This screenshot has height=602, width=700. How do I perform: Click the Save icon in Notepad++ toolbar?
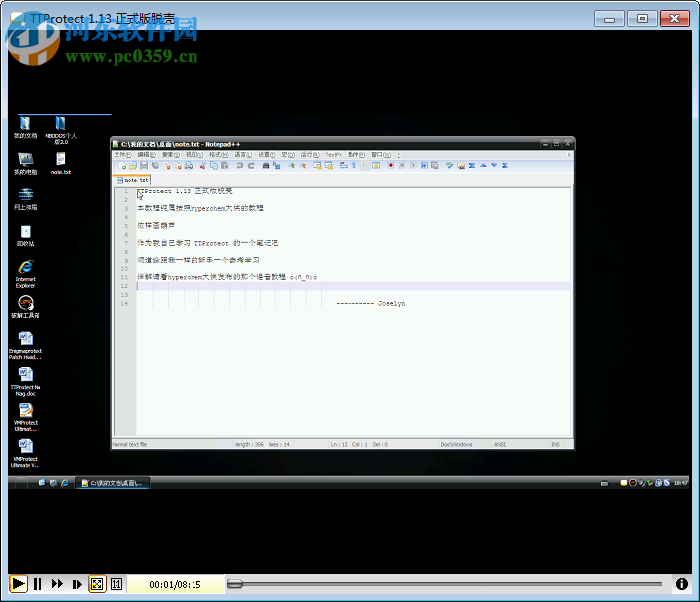[x=144, y=166]
